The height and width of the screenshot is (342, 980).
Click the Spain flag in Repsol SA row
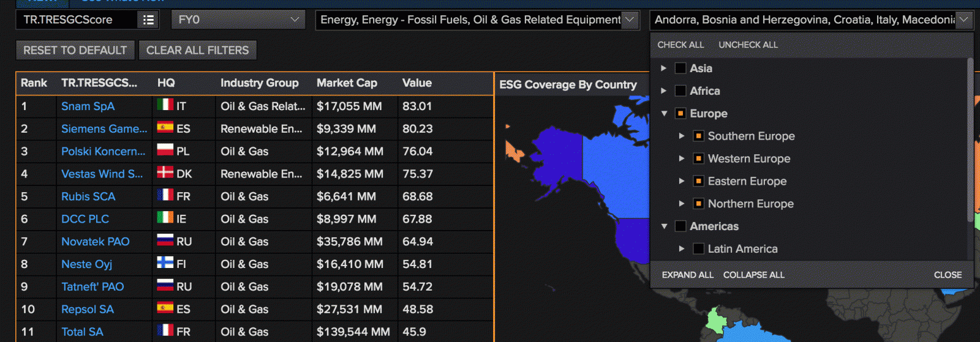pos(165,308)
